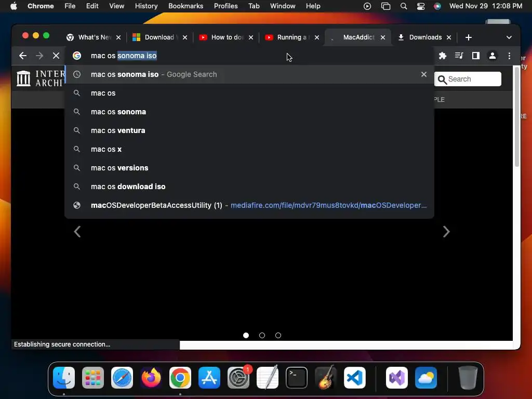Open the Apple menu
This screenshot has height=399, width=532.
click(x=14, y=6)
